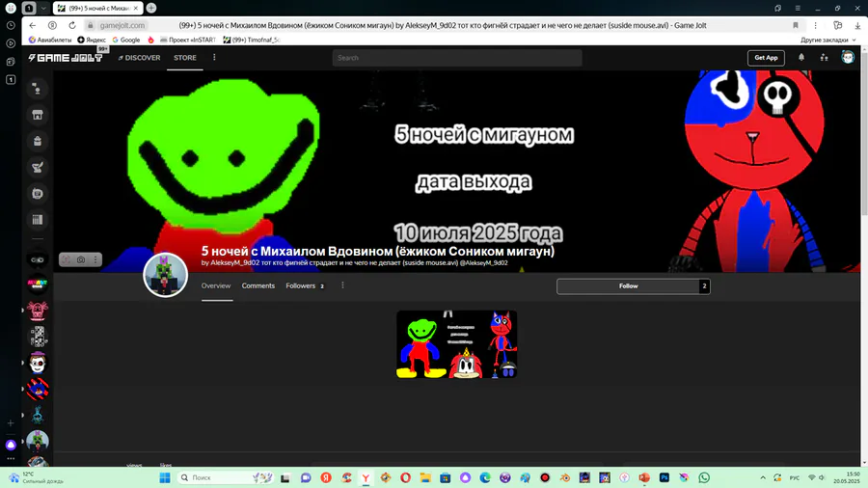Bookmark this page icon

tap(796, 25)
